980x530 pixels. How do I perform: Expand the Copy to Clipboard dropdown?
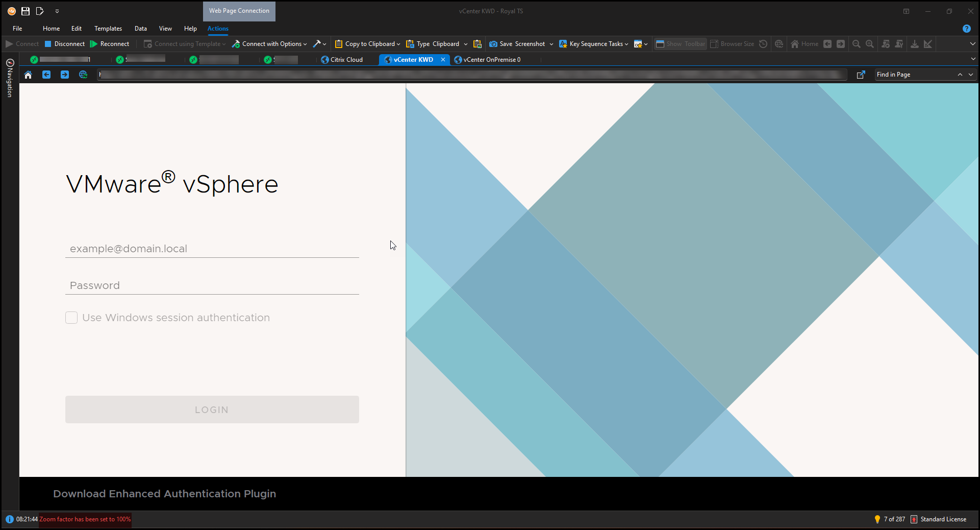coord(398,44)
